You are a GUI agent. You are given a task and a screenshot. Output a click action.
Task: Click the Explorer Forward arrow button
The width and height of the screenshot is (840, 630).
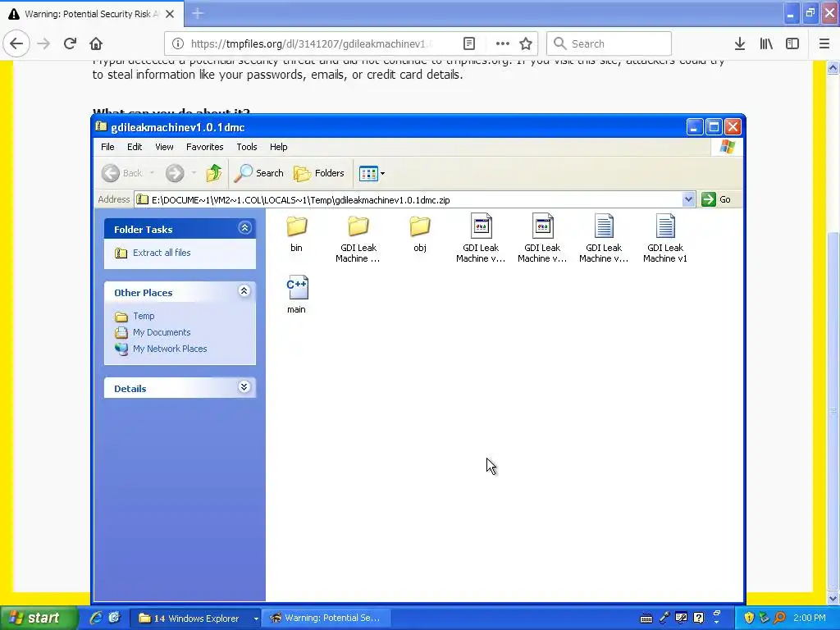pos(175,173)
